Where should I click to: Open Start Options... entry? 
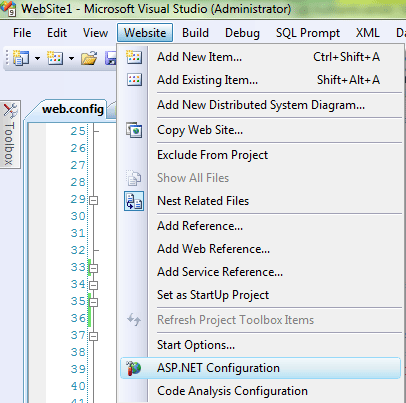(261, 345)
